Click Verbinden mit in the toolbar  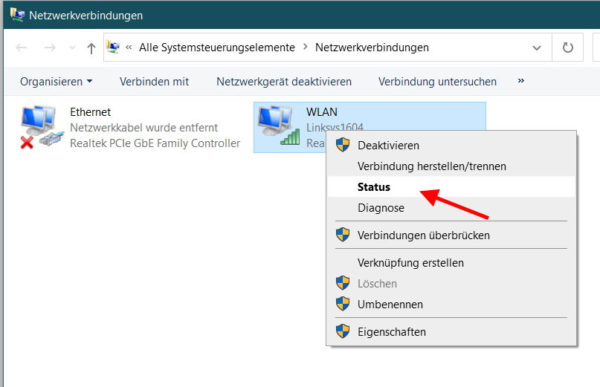[154, 82]
